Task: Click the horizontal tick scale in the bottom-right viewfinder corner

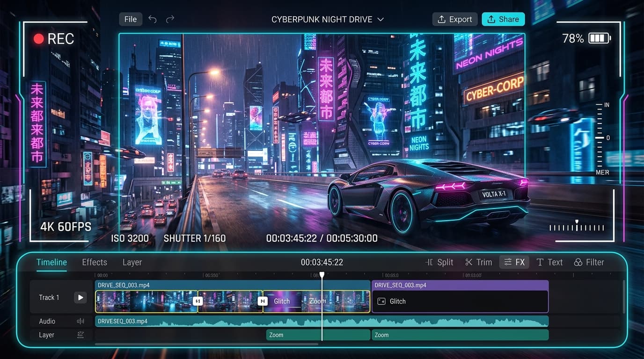Action: (577, 227)
